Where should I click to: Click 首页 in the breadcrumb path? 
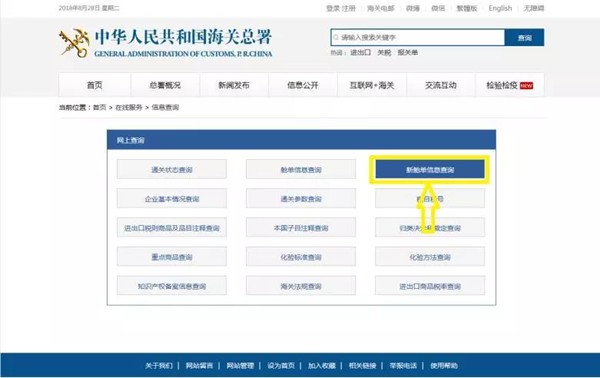click(99, 108)
